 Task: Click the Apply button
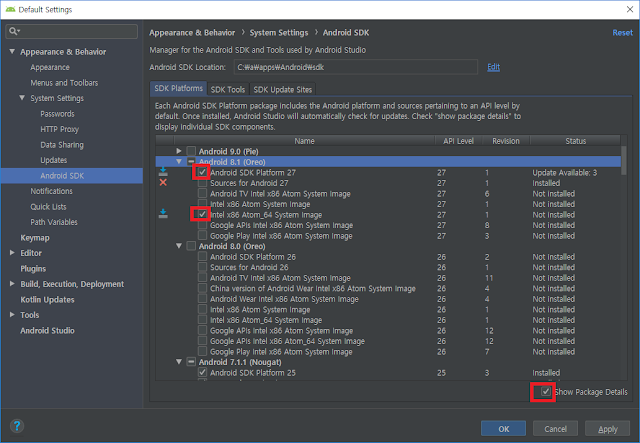(x=607, y=429)
